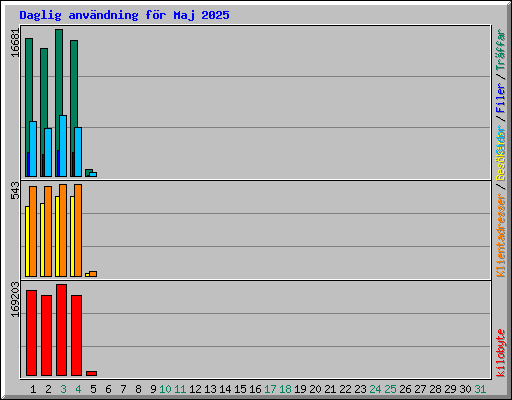The width and height of the screenshot is (512, 400).
Task: Click the cyan Filer bar for day 1
Action: [33, 149]
